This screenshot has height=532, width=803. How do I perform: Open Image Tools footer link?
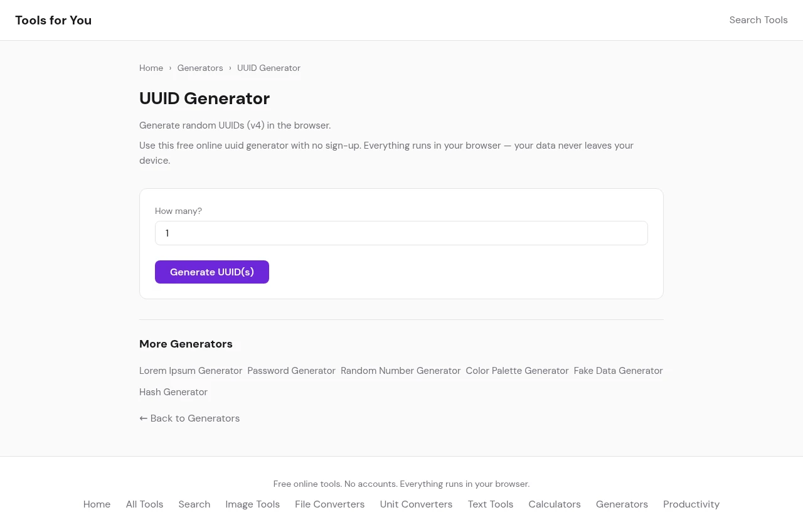coord(252,504)
